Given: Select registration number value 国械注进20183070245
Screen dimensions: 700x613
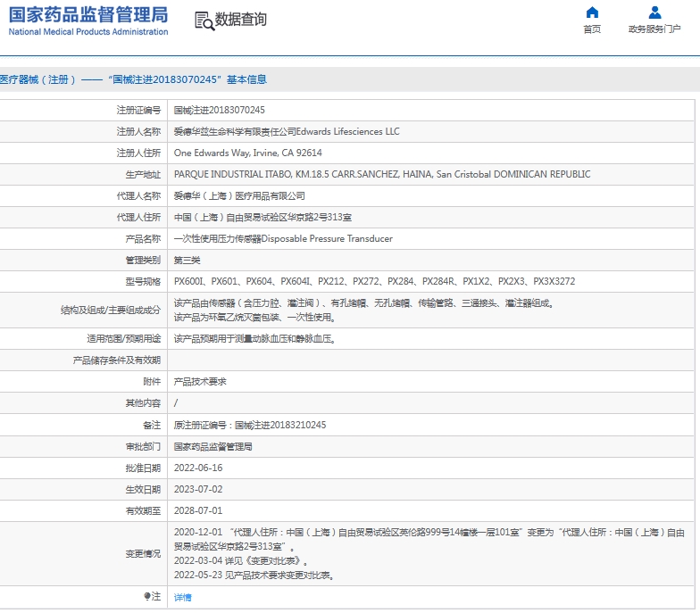Looking at the screenshot, I should pos(220,110).
